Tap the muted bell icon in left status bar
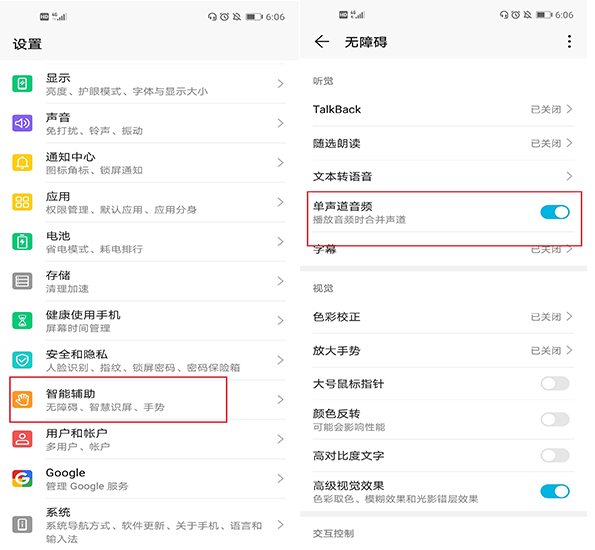 (x=237, y=17)
